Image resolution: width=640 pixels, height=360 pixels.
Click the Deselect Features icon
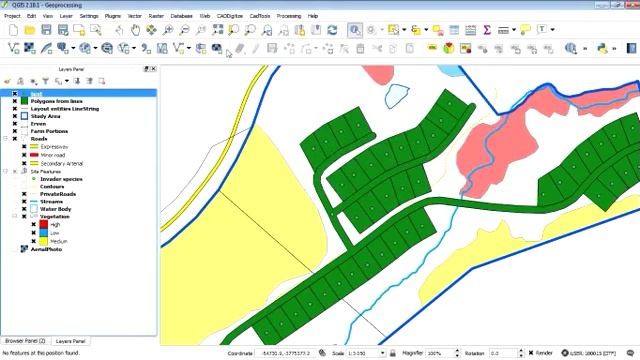pos(438,30)
